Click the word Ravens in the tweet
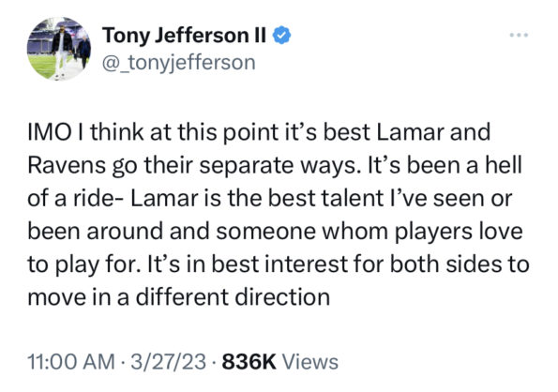 click(x=67, y=165)
